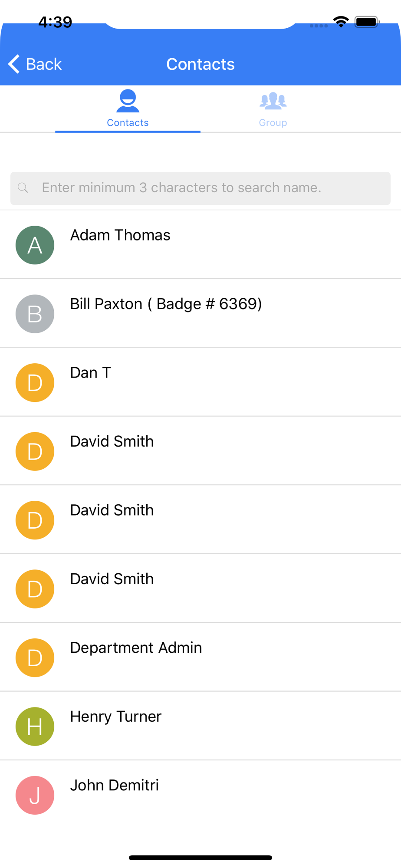The height and width of the screenshot is (868, 401).
Task: Tap the Back chevron arrow icon
Action: tap(14, 64)
